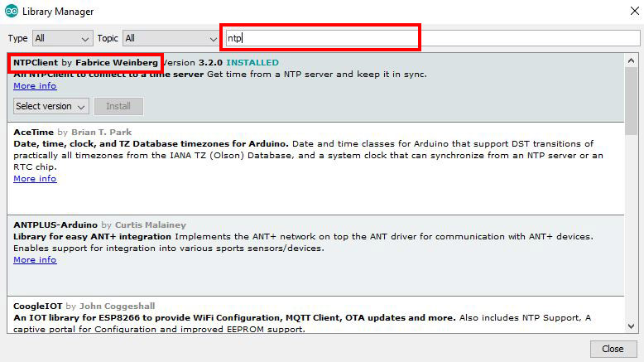
Task: Open More info link for NTPClient
Action: pyautogui.click(x=35, y=86)
